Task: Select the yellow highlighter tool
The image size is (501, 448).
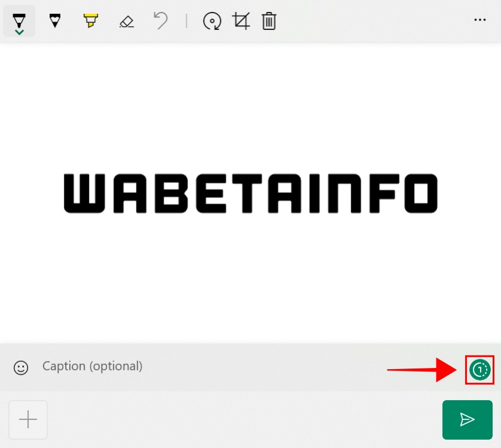Action: pyautogui.click(x=91, y=21)
